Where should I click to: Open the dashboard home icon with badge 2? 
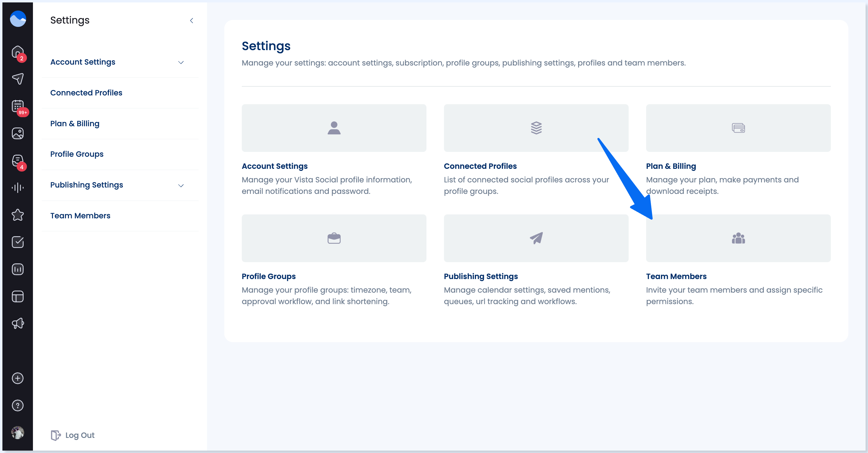point(18,52)
